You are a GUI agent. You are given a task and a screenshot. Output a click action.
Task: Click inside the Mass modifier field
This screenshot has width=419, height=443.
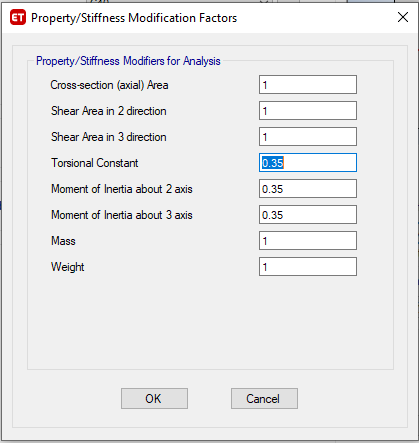(308, 241)
